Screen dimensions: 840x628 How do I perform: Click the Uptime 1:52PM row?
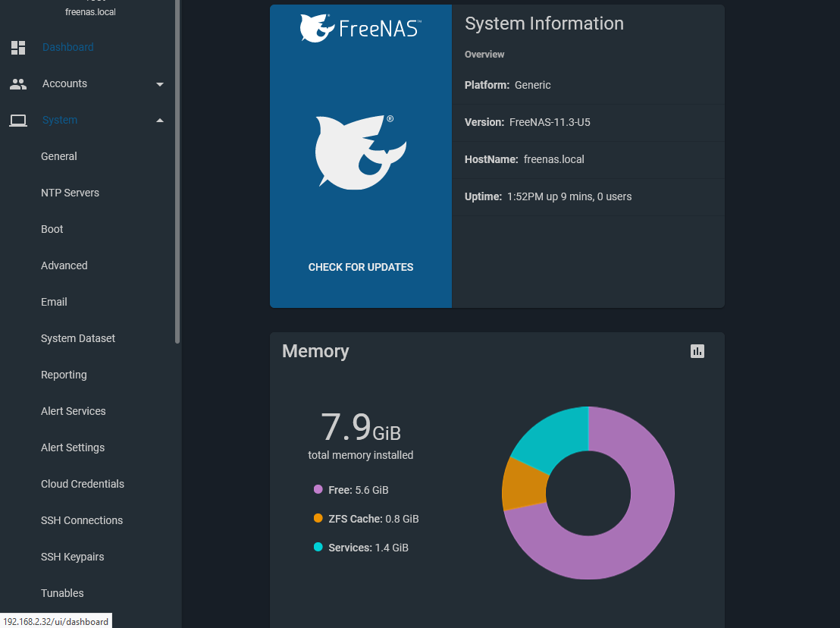tap(588, 196)
